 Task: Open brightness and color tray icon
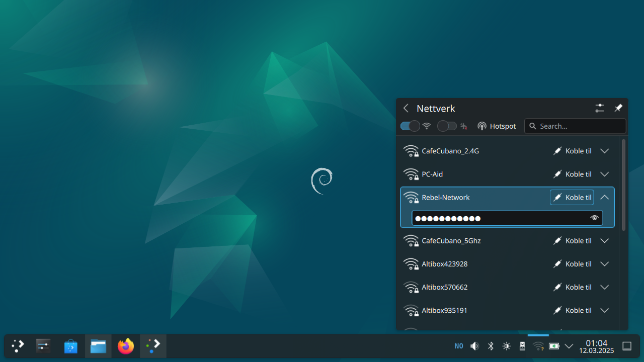pos(506,346)
